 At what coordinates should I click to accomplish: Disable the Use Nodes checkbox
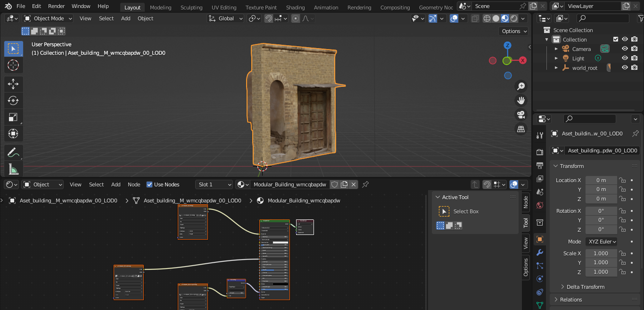149,184
